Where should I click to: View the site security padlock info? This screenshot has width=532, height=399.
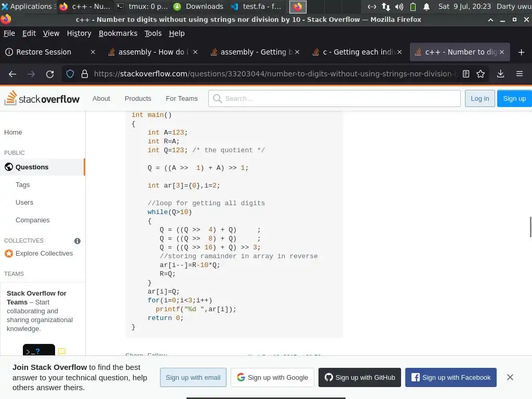click(85, 74)
